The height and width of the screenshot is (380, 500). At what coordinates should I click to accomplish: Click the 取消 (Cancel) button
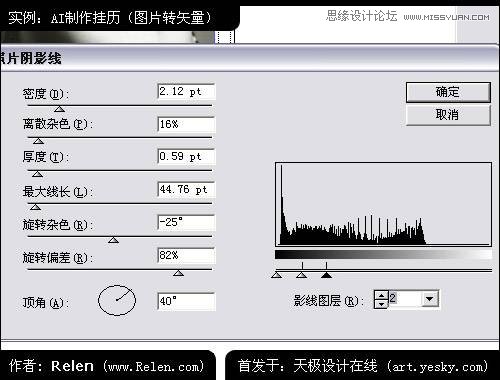(448, 115)
